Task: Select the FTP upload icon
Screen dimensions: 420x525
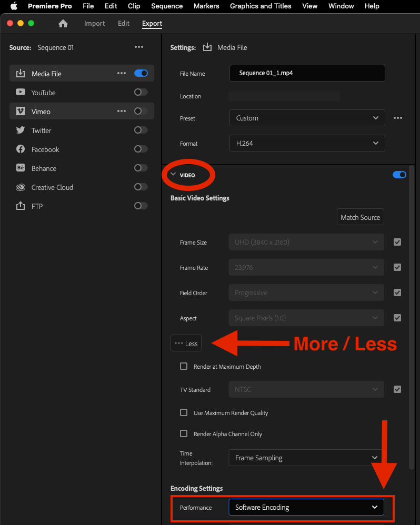Action: [x=21, y=206]
